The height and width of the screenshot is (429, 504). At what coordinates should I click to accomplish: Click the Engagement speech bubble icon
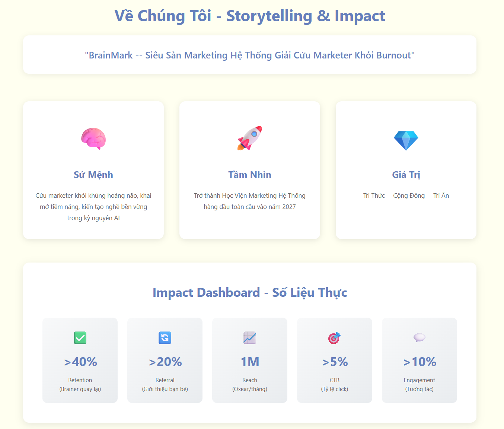click(419, 338)
